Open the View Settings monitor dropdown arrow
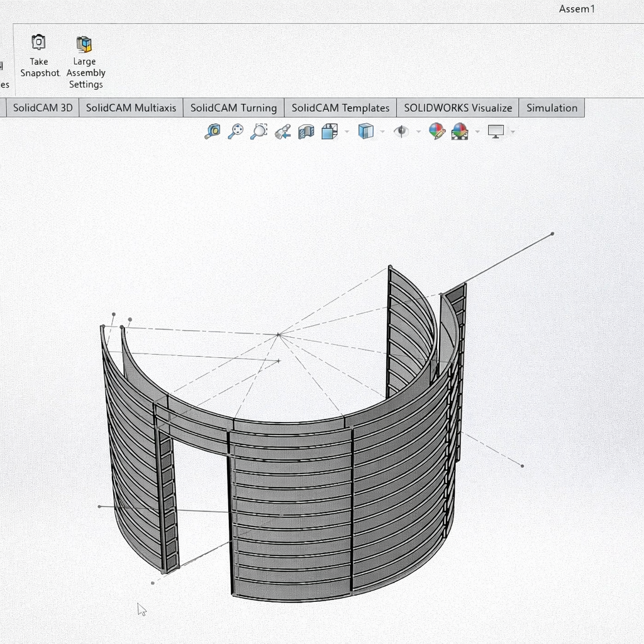644x644 pixels. tap(513, 131)
